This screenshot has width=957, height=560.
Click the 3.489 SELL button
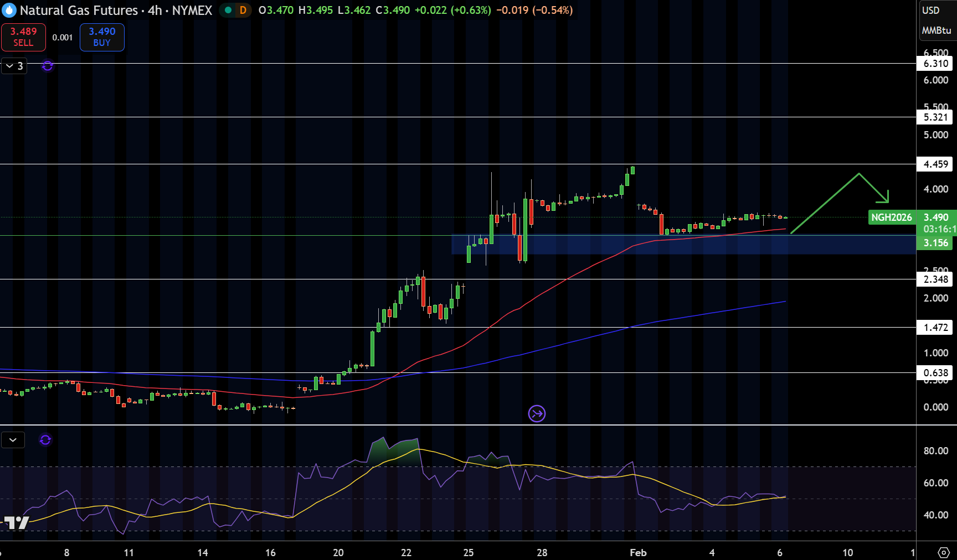[x=23, y=37]
